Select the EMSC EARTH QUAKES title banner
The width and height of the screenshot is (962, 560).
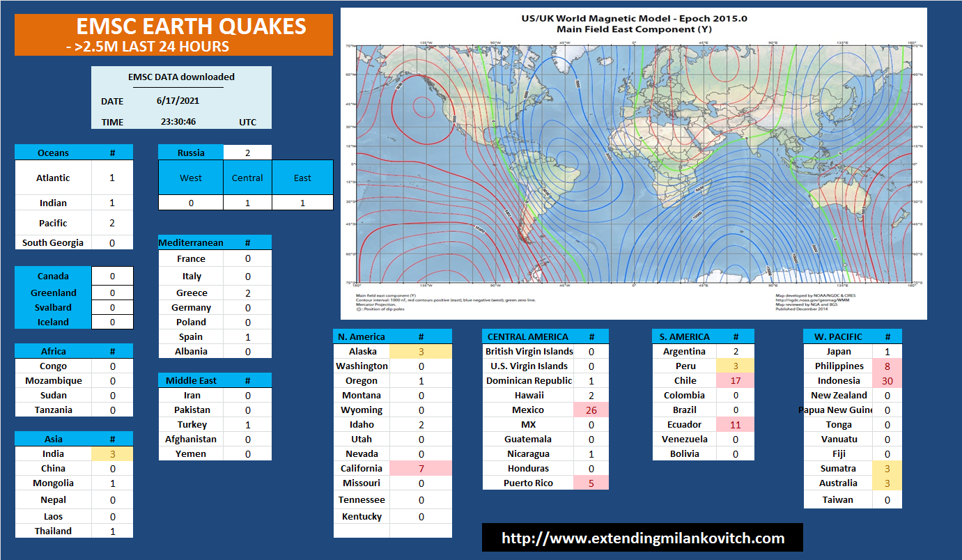tap(173, 34)
